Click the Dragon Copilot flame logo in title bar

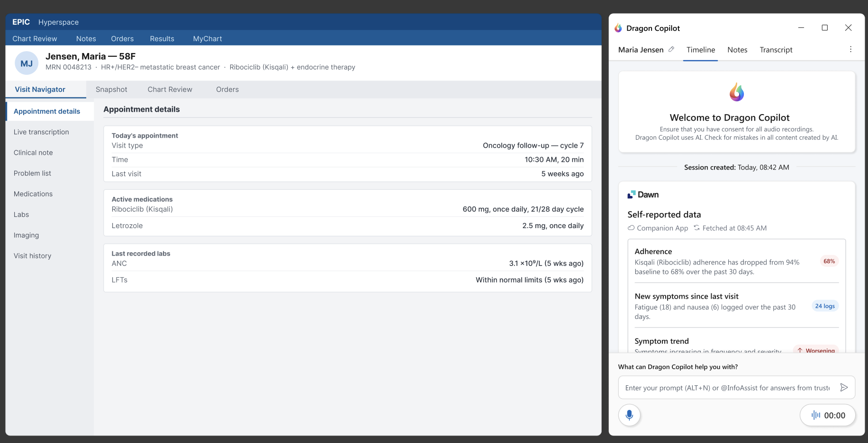618,28
